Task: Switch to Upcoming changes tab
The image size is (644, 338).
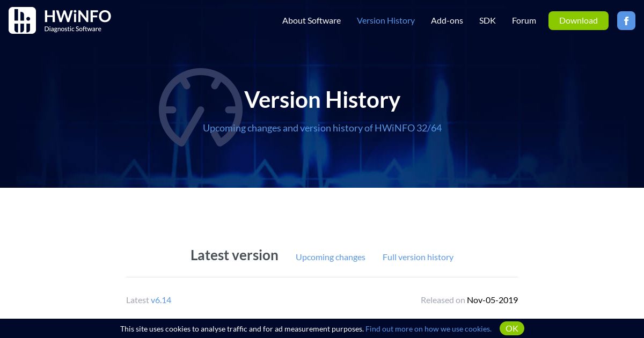Action: point(331,257)
